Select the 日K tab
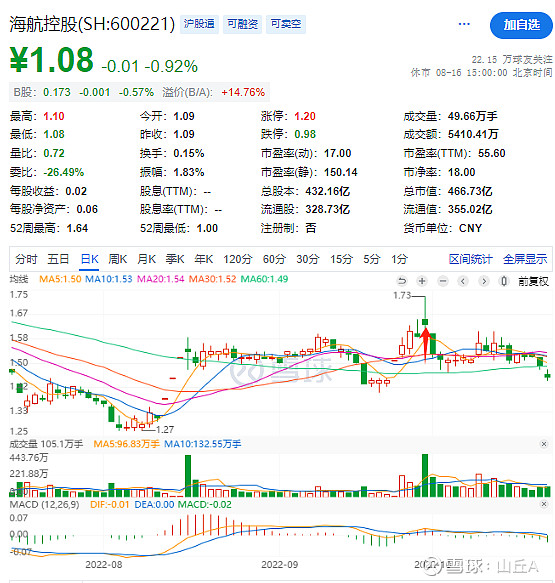This screenshot has height=583, width=555. [x=90, y=259]
